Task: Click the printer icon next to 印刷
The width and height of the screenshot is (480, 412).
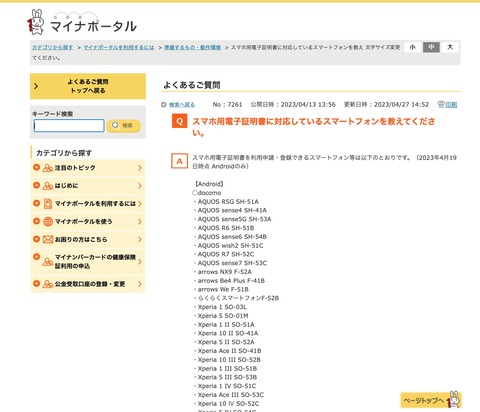Action: click(x=441, y=104)
